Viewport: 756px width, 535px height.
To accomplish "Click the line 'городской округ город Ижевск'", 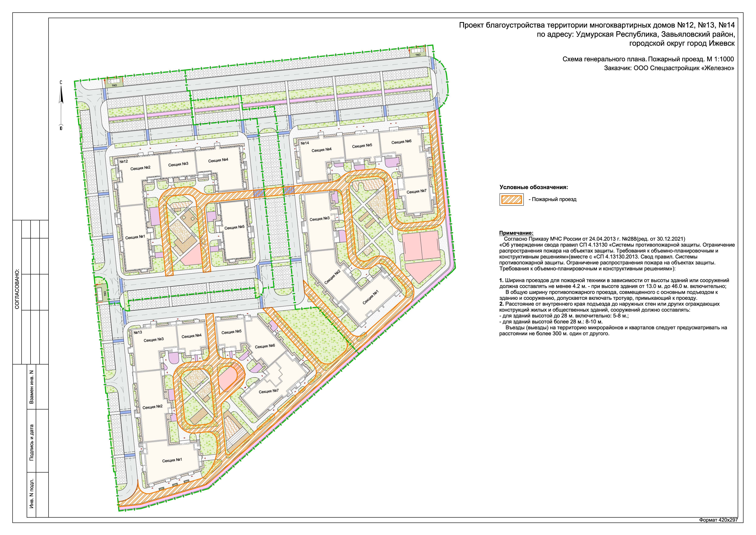I will coord(682,43).
